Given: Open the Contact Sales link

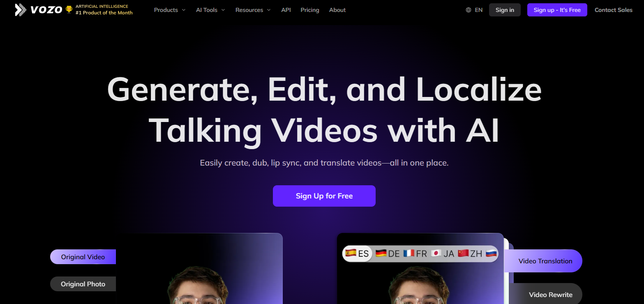Looking at the screenshot, I should [x=614, y=10].
